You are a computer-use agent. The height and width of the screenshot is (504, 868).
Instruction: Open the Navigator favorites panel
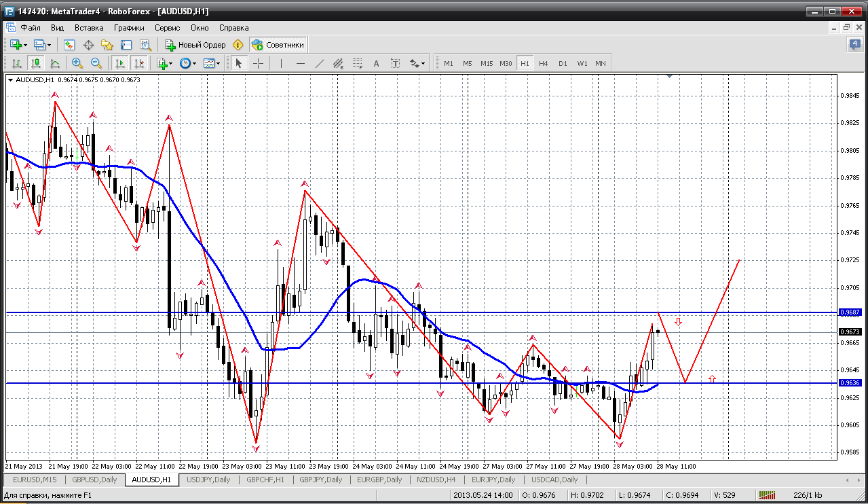(x=107, y=45)
